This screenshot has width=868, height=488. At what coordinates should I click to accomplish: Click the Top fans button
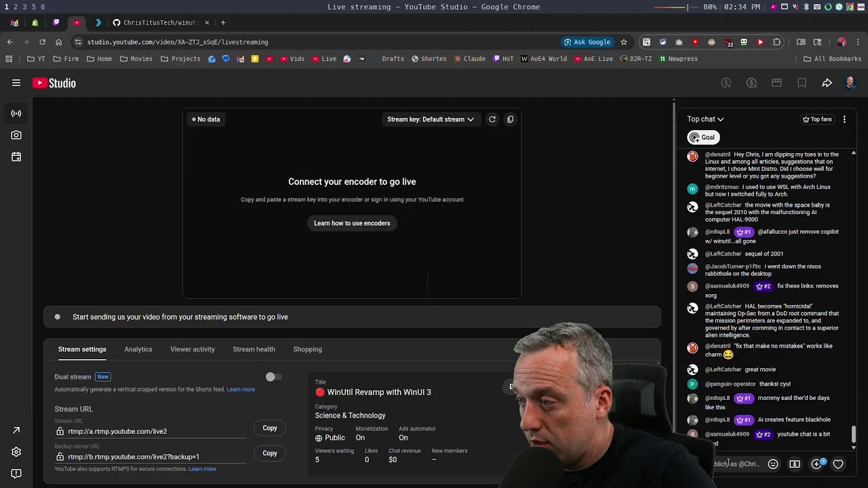[817, 119]
